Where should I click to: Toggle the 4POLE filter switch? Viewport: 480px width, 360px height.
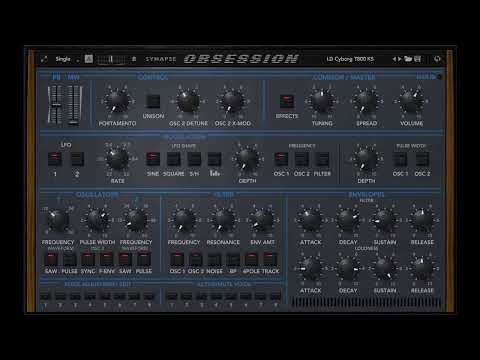pos(251,259)
